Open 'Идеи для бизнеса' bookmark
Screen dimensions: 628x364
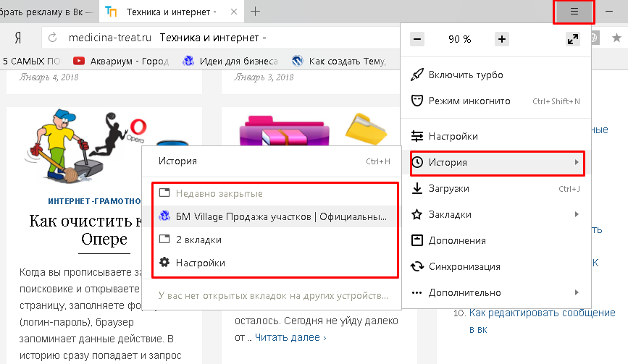pyautogui.click(x=230, y=62)
